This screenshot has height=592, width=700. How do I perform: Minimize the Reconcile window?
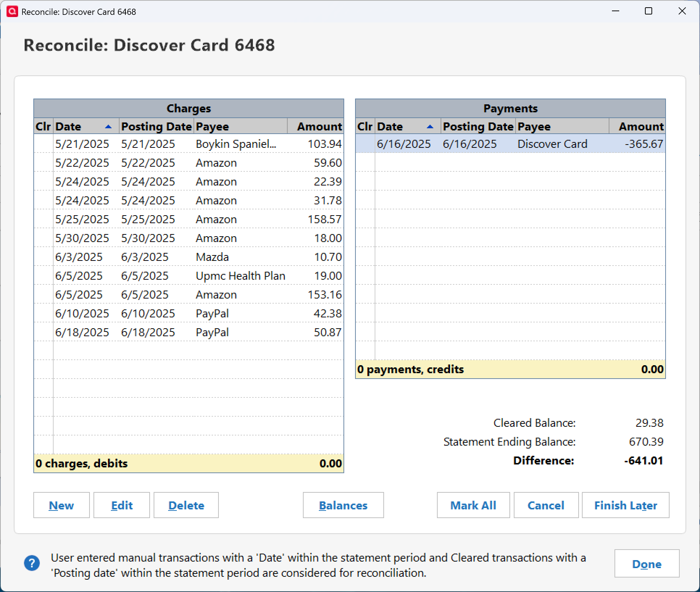pyautogui.click(x=616, y=11)
